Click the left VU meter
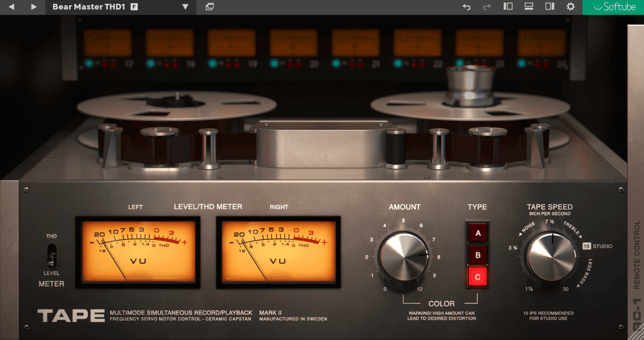The image size is (644, 340). click(x=138, y=252)
